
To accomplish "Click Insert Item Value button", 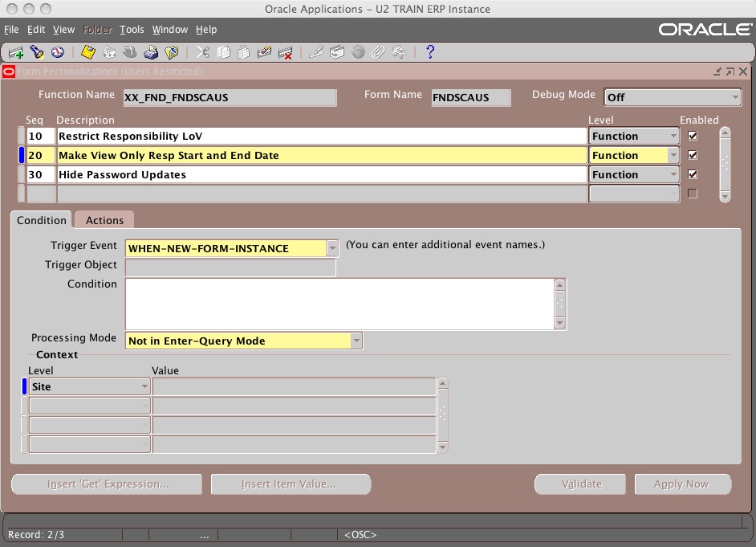I will (x=291, y=484).
